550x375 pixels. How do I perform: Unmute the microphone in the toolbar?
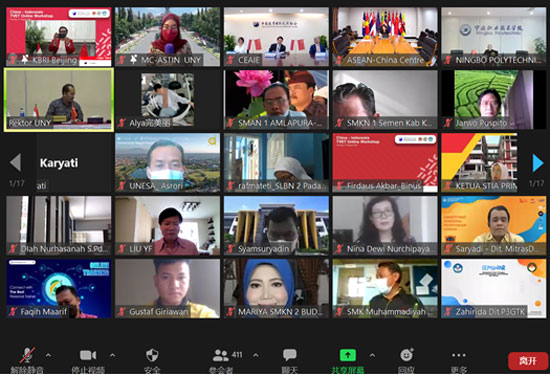tap(27, 355)
